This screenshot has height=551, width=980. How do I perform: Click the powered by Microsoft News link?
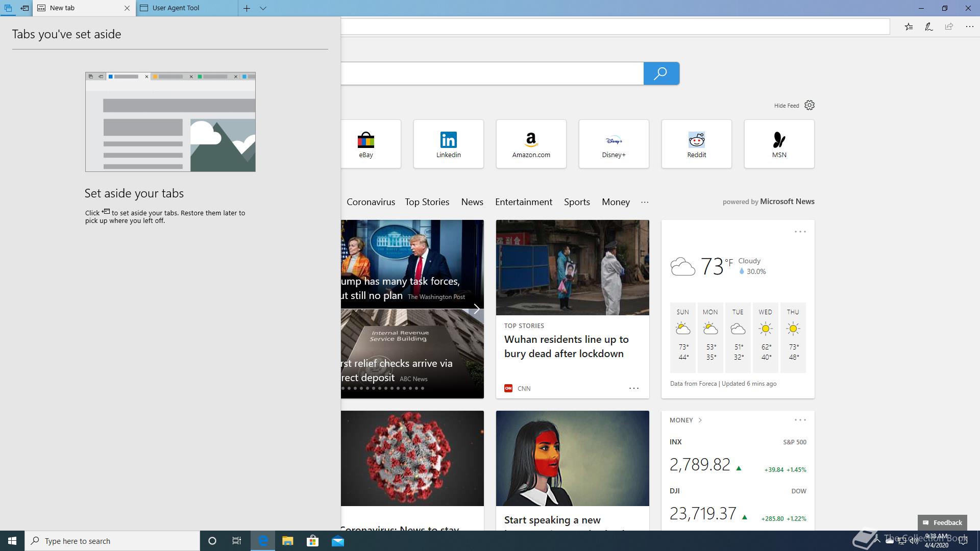click(769, 202)
